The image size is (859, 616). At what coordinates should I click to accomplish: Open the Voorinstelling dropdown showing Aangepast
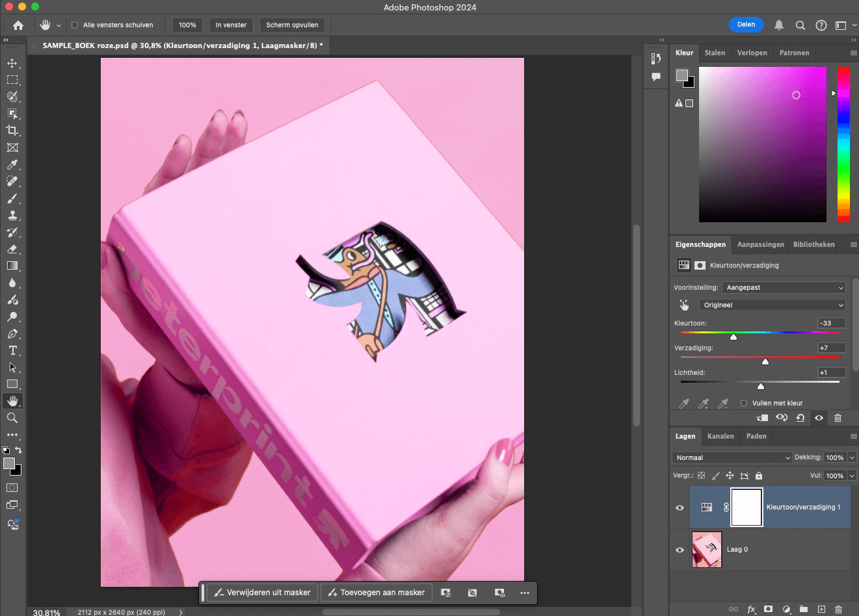(x=783, y=287)
